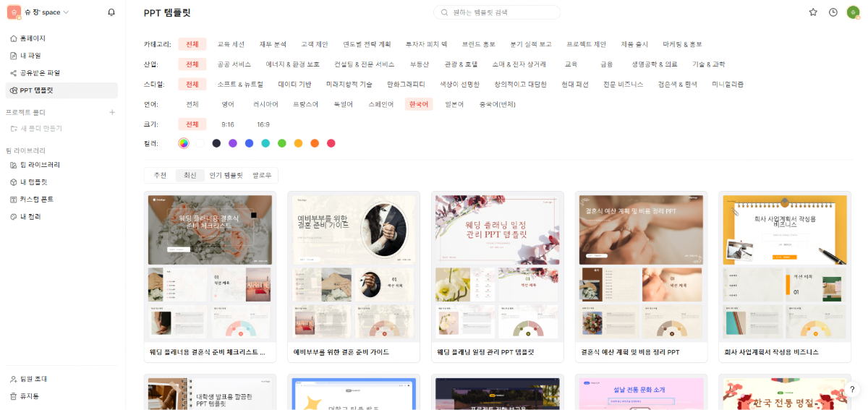Viewport: 868px width, 410px height.
Task: Filter industry by 금융
Action: 606,64
